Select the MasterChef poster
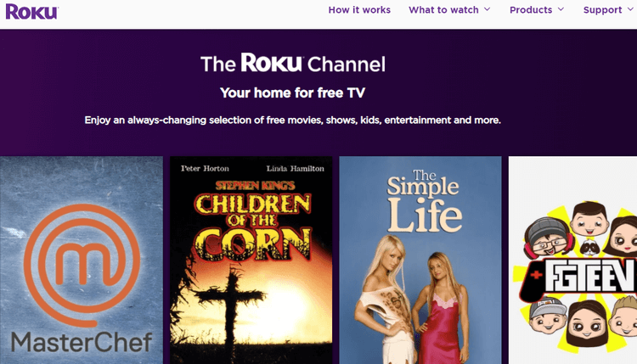The height and width of the screenshot is (364, 637). [x=82, y=260]
